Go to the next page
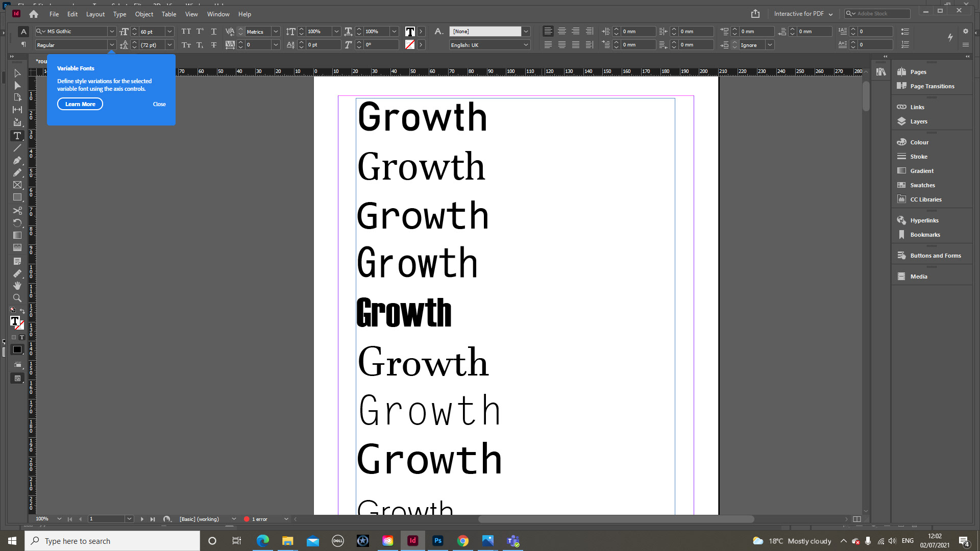The width and height of the screenshot is (980, 551). click(x=142, y=519)
